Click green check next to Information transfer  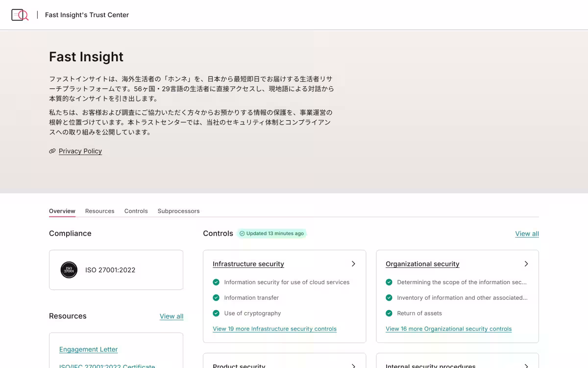(216, 297)
